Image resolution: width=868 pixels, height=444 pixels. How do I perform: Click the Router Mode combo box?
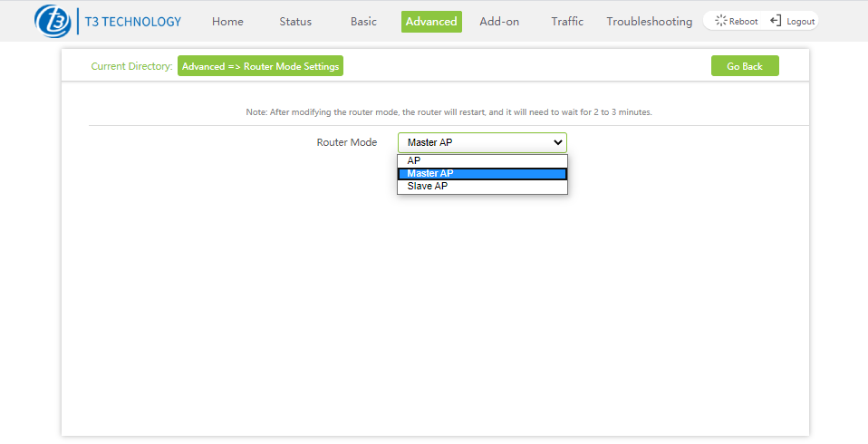pos(482,142)
